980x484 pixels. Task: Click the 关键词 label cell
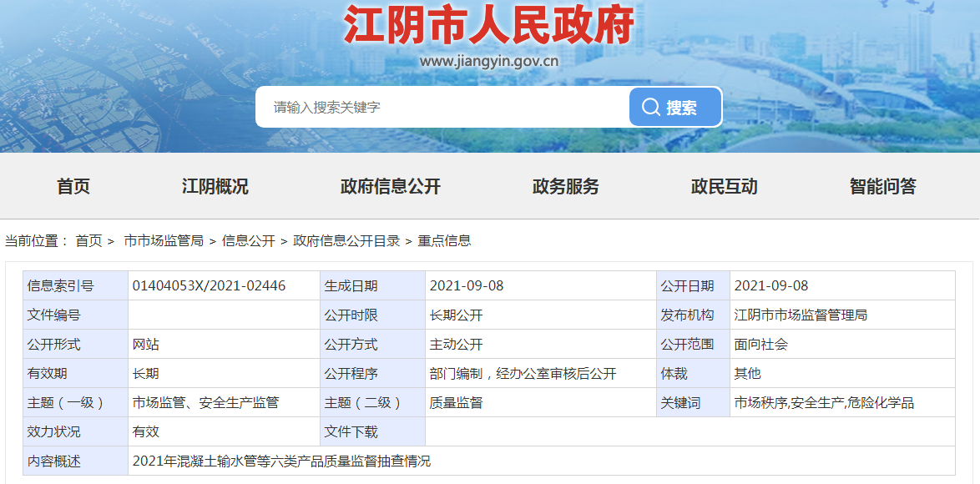(693, 403)
